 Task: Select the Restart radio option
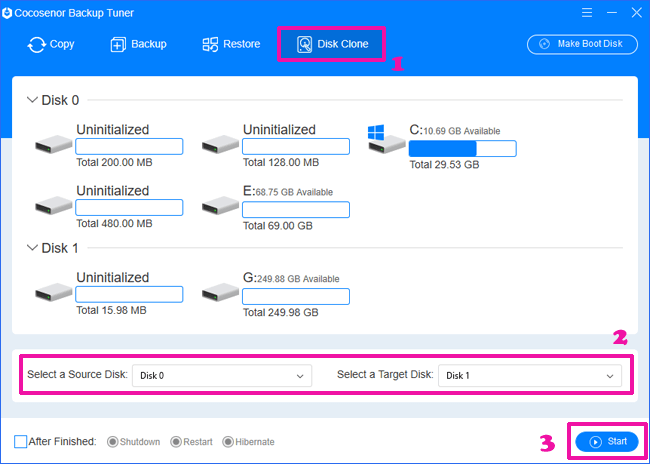[192, 442]
